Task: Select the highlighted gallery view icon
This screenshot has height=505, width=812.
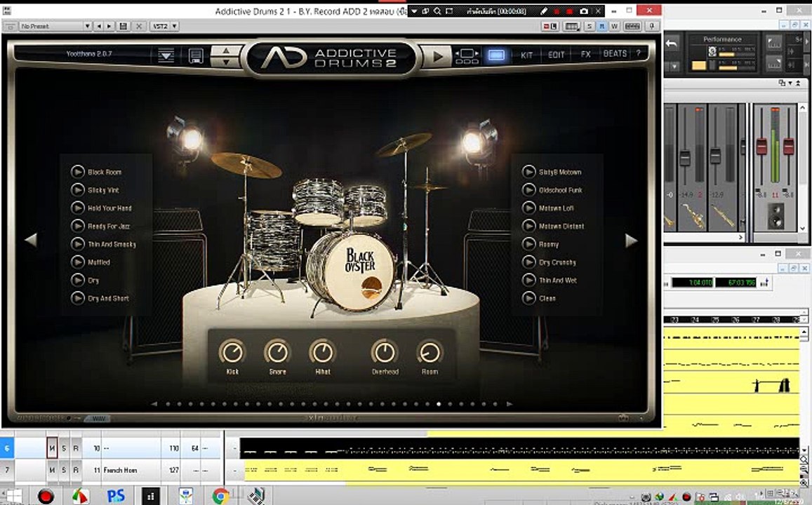Action: 496,55
